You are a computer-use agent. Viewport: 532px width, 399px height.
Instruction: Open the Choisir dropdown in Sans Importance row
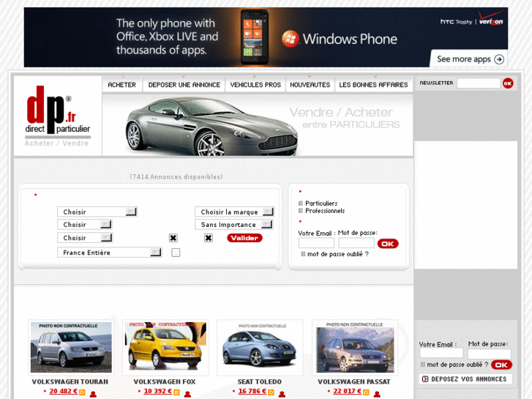tap(84, 225)
